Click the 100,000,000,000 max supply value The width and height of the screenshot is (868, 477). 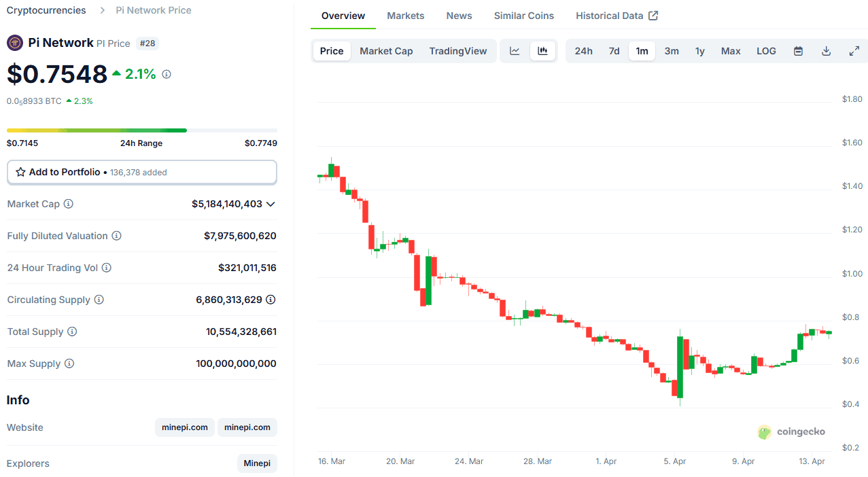(x=237, y=364)
